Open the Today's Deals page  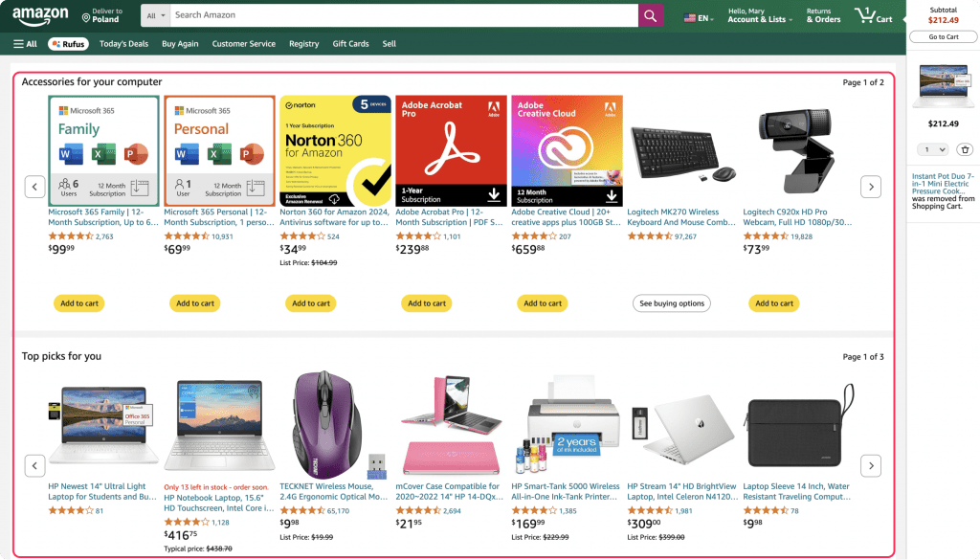124,43
